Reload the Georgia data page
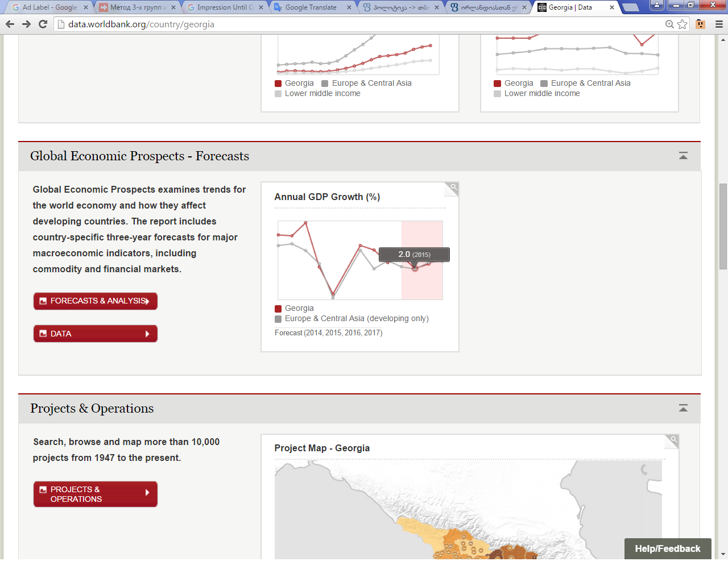Screen dimensions: 728x582 43,24
